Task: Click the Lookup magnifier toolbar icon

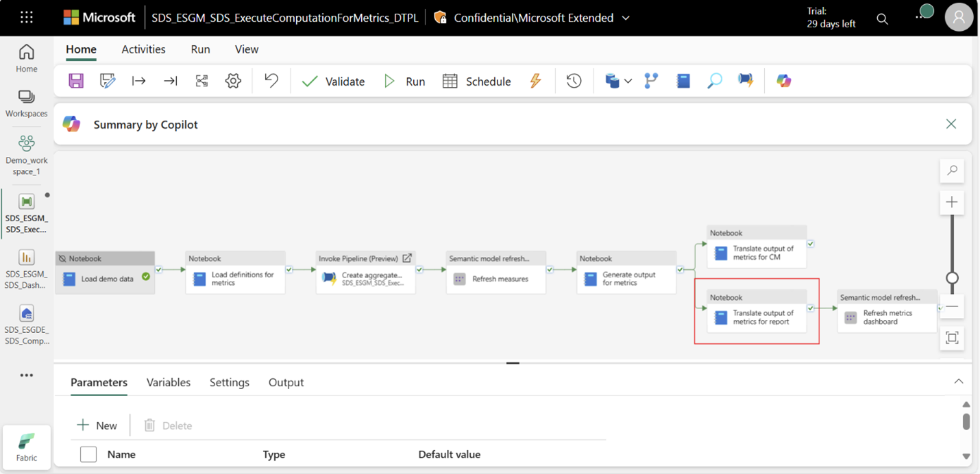Action: click(715, 81)
